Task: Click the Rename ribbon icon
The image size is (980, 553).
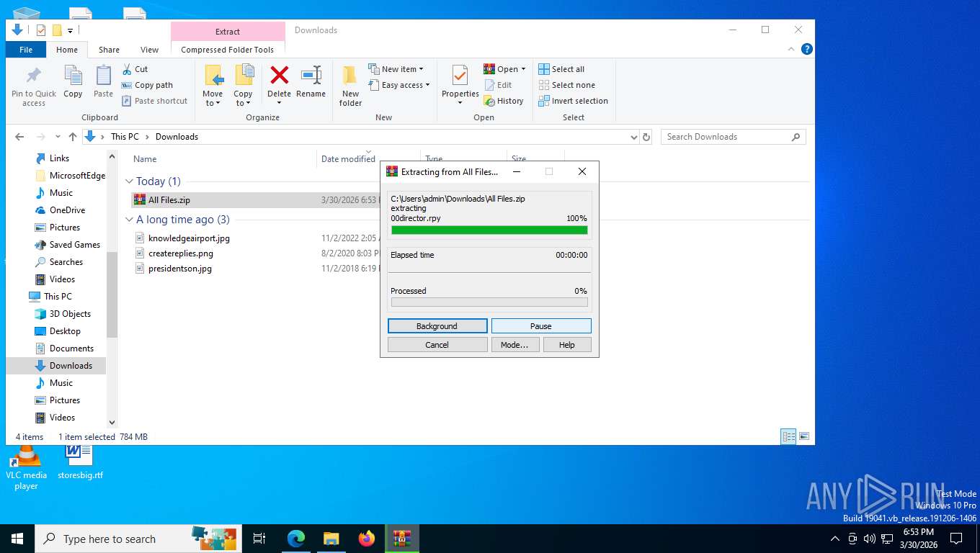Action: point(311,75)
